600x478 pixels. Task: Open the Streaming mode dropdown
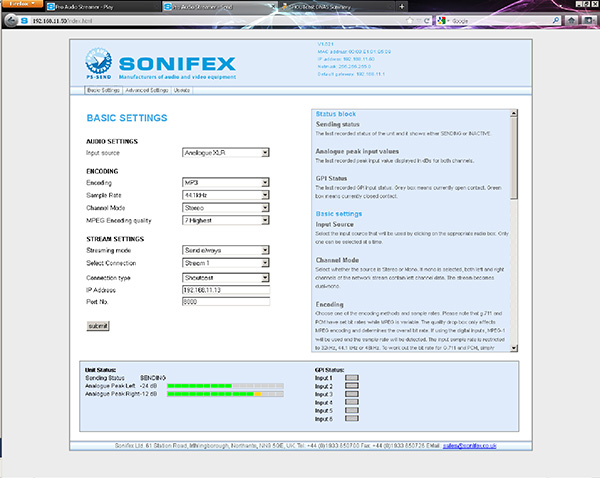(x=226, y=250)
